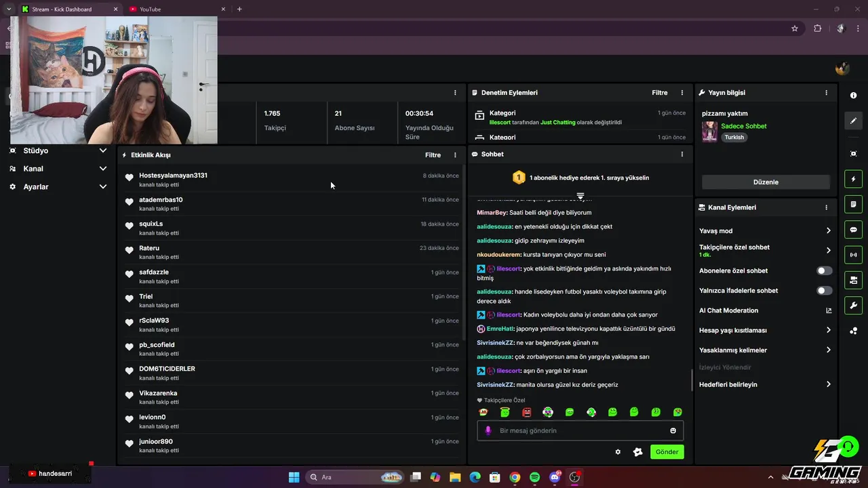This screenshot has height=488, width=868.
Task: Select the pencil edit icon in right sidebar
Action: [x=853, y=121]
